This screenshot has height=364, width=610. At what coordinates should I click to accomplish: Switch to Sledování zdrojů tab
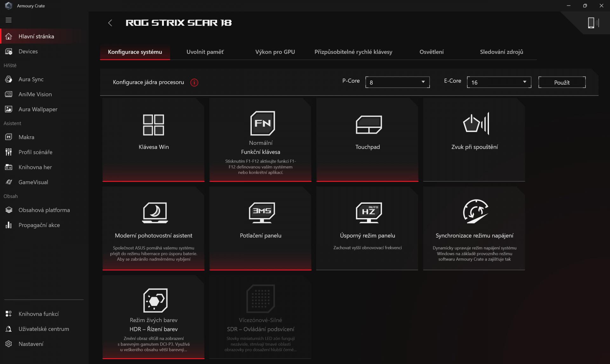[501, 52]
